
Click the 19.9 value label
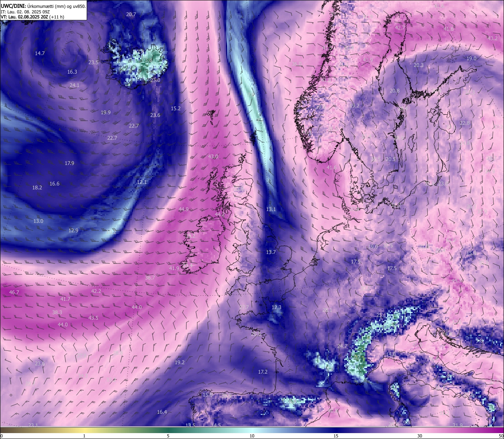(x=106, y=112)
